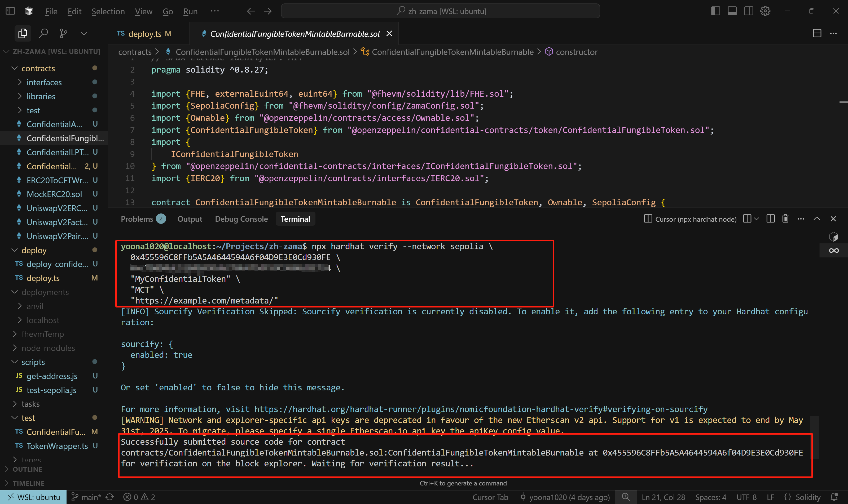Open get-address.js script file
Screen dimensions: 848x504
tap(54, 376)
